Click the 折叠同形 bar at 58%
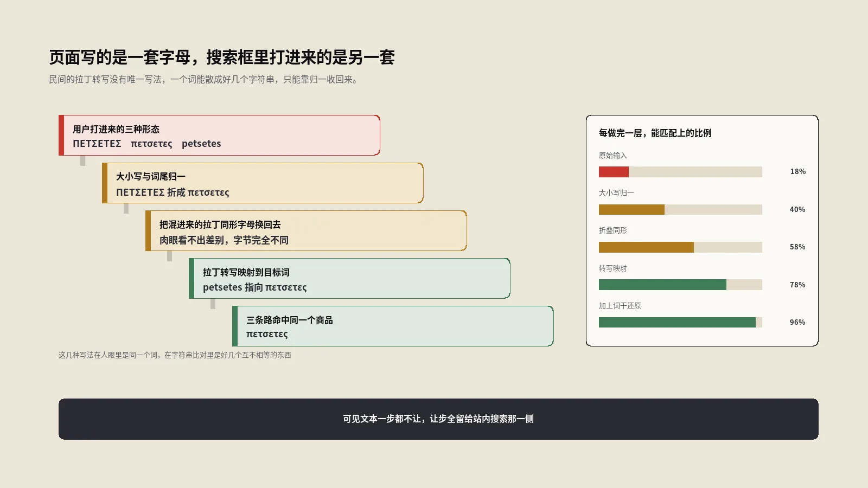Image resolution: width=868 pixels, height=488 pixels. click(680, 247)
